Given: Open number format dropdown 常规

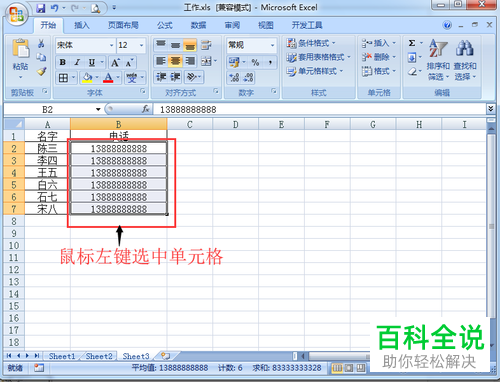Looking at the screenshot, I should 273,45.
